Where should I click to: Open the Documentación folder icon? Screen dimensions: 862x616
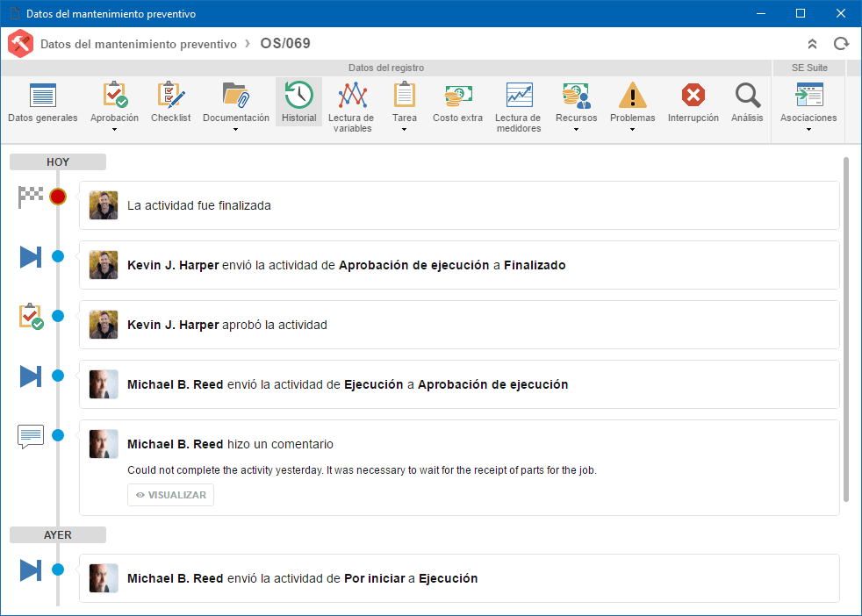point(235,95)
